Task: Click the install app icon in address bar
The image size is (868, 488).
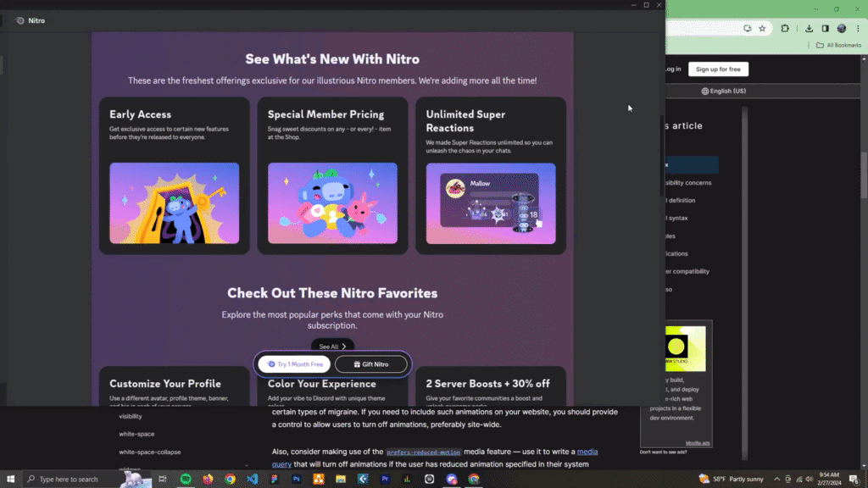Action: coord(746,28)
